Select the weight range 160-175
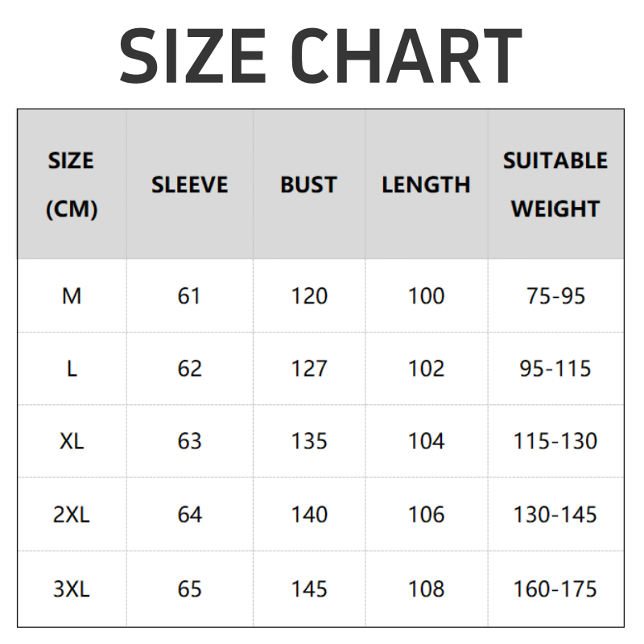Image resolution: width=644 pixels, height=644 pixels. click(555, 588)
